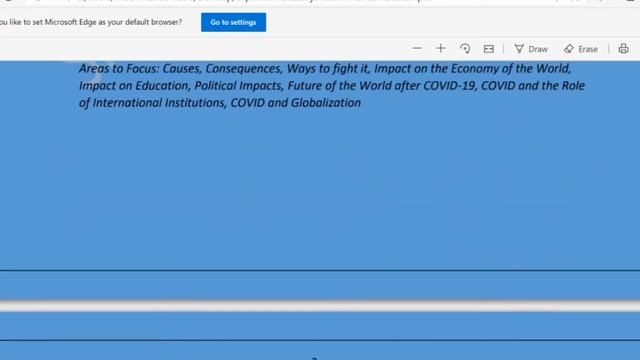Screen dimensions: 640x360
Task: Zoom out with the minus icon
Action: tap(417, 49)
